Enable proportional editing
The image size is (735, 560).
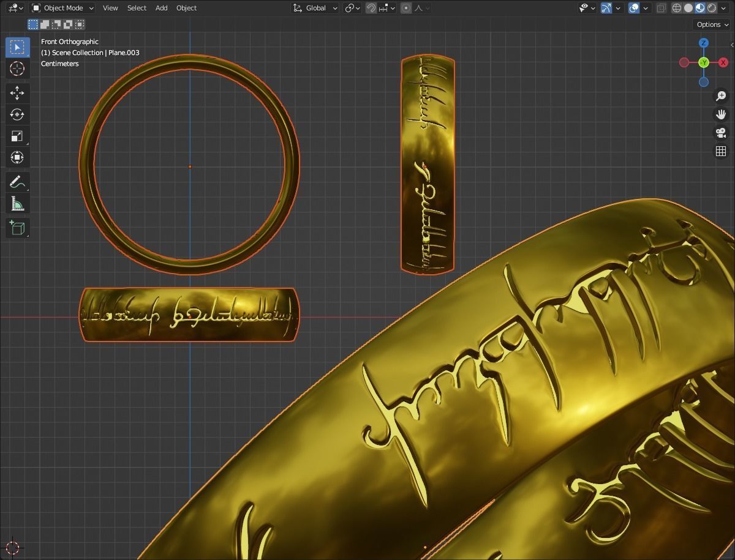coord(407,8)
